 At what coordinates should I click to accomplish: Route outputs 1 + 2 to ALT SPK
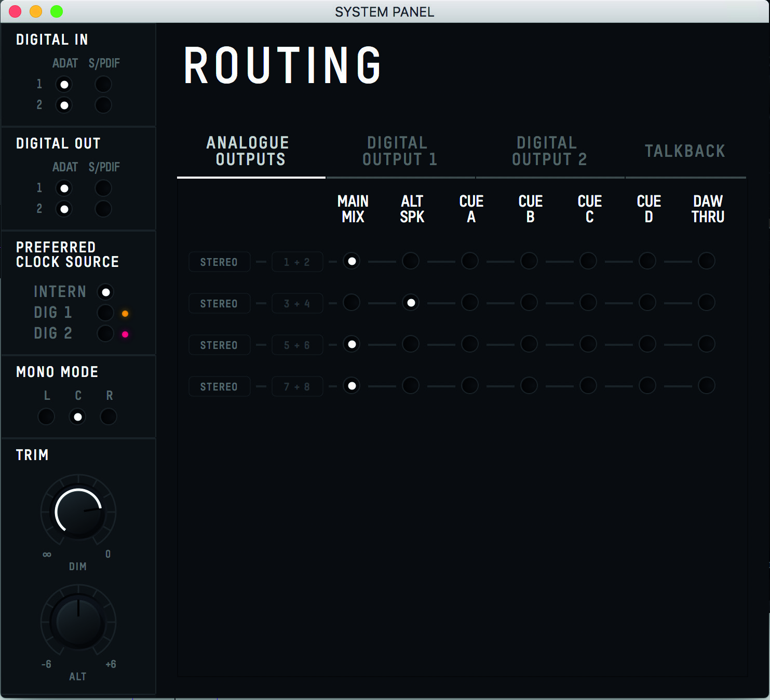pos(411,261)
